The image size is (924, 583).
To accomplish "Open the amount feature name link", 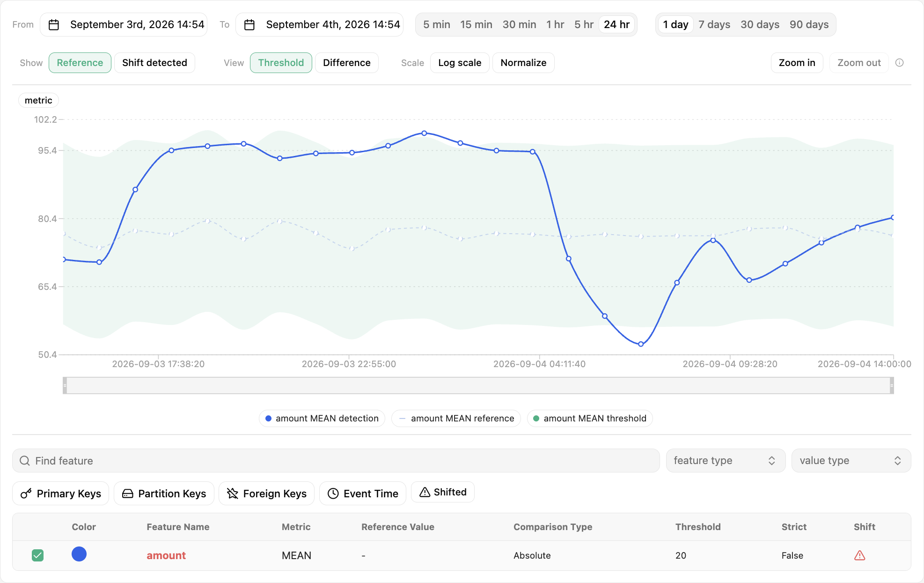I will pos(166,555).
